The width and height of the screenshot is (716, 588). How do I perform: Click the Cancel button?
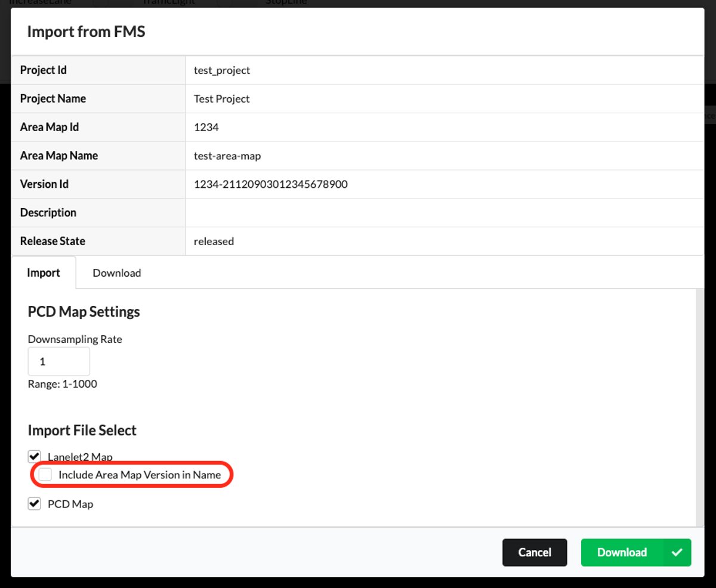(x=535, y=552)
